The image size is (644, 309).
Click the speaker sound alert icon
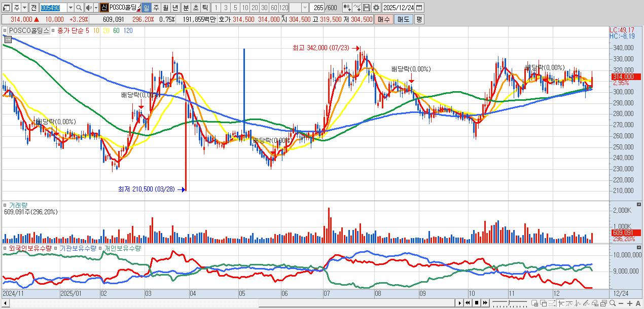(x=88, y=8)
